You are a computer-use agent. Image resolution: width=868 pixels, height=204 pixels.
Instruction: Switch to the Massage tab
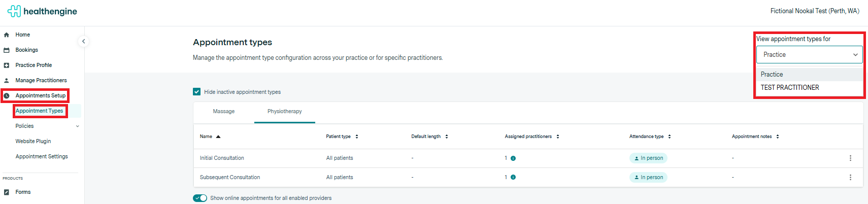click(224, 112)
